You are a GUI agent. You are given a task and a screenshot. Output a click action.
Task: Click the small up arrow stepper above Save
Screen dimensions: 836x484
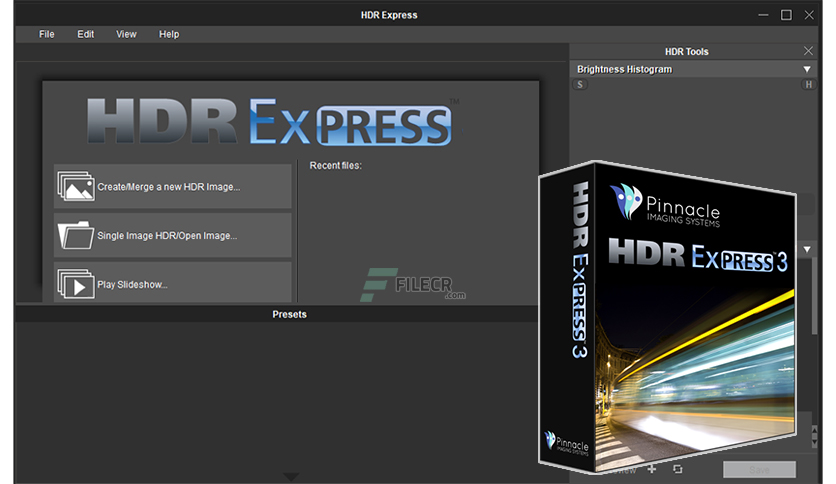click(814, 430)
